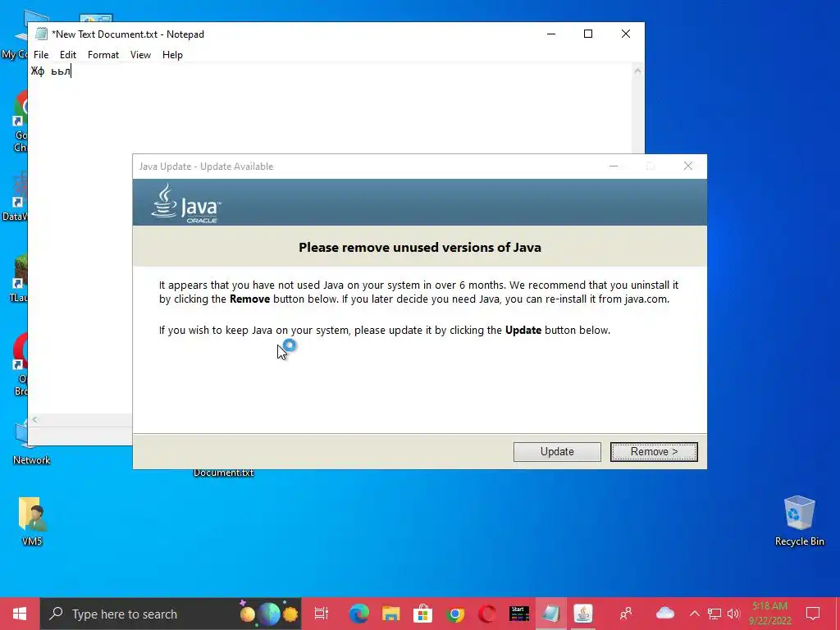Click the search highlights globe image in search box
The height and width of the screenshot is (630, 840).
[269, 614]
